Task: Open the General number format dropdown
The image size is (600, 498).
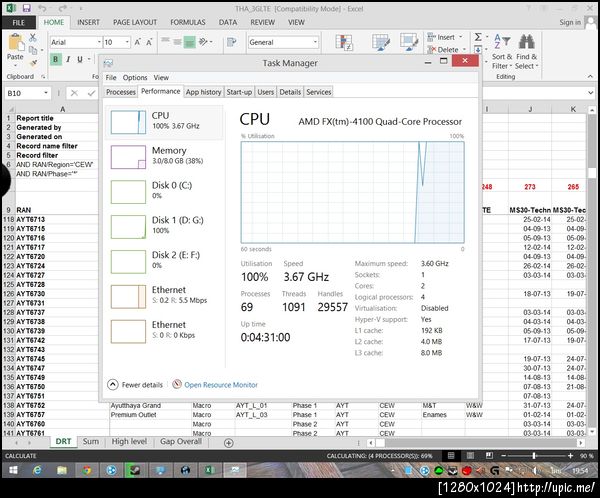Action: pos(315,42)
